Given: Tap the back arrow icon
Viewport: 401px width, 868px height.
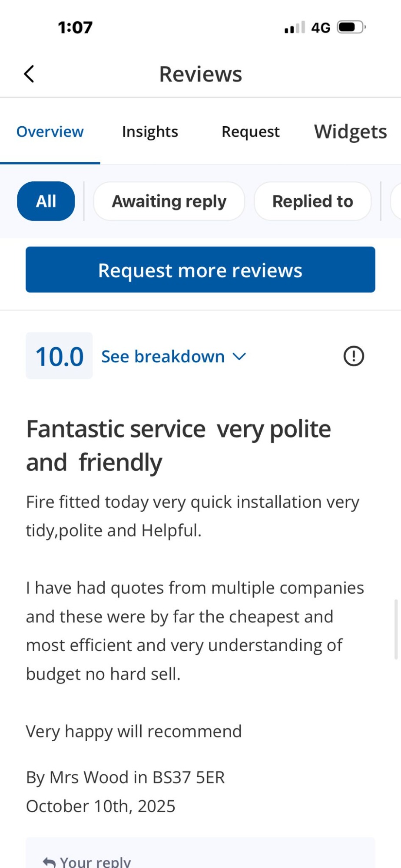Looking at the screenshot, I should pos(29,74).
